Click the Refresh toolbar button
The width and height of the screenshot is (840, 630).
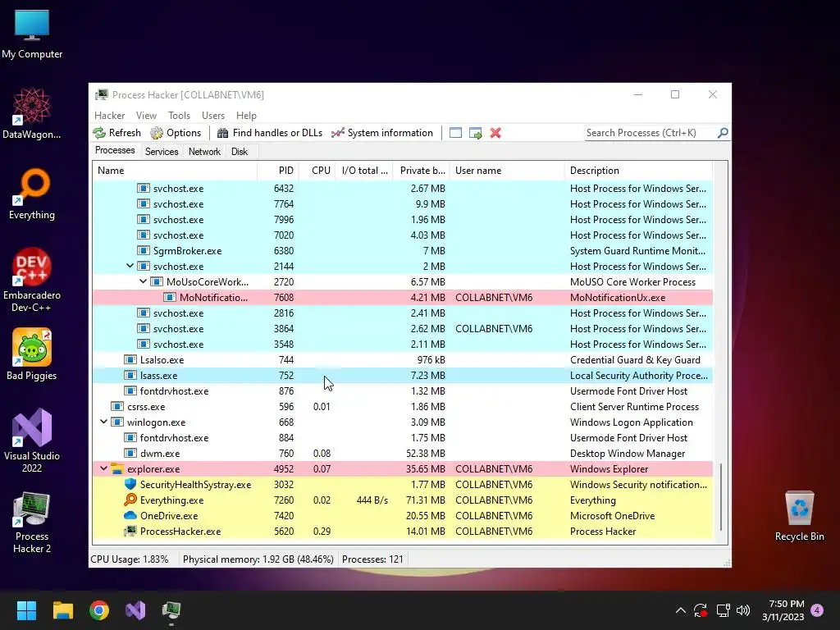(x=116, y=133)
